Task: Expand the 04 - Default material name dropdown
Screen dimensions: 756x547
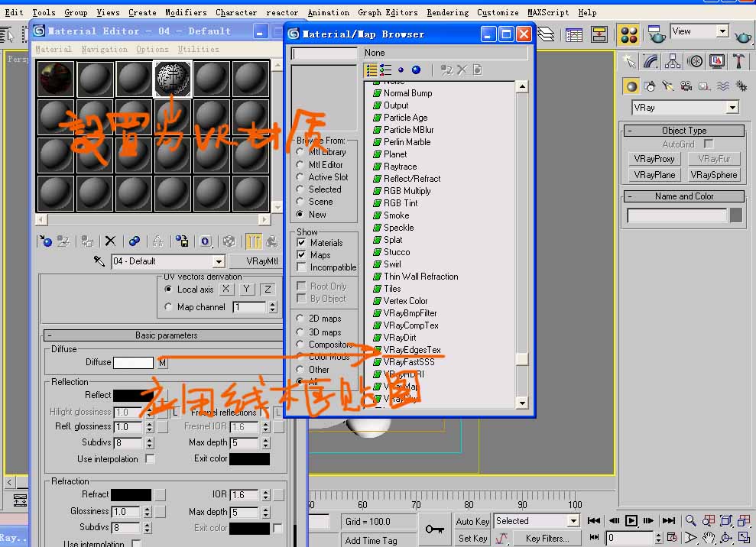Action: coord(219,261)
